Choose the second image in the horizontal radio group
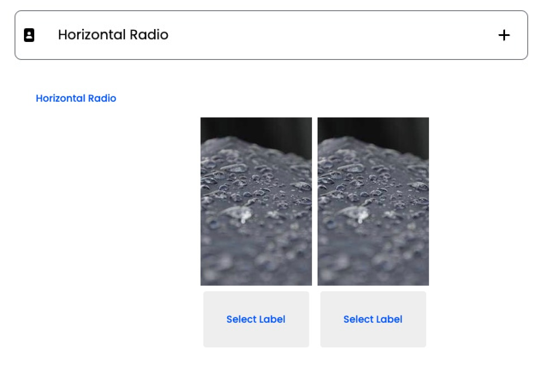547x392 pixels. (x=373, y=201)
